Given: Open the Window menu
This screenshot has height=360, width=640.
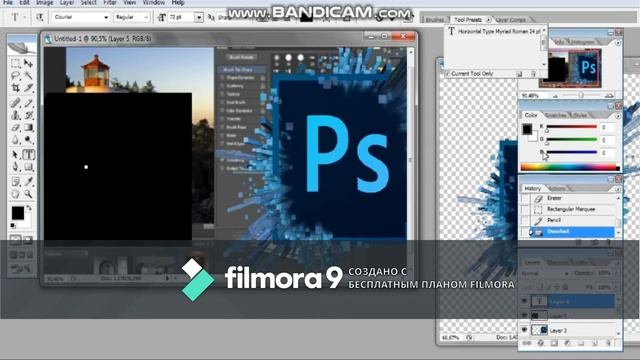Looking at the screenshot, I should pyautogui.click(x=154, y=2).
